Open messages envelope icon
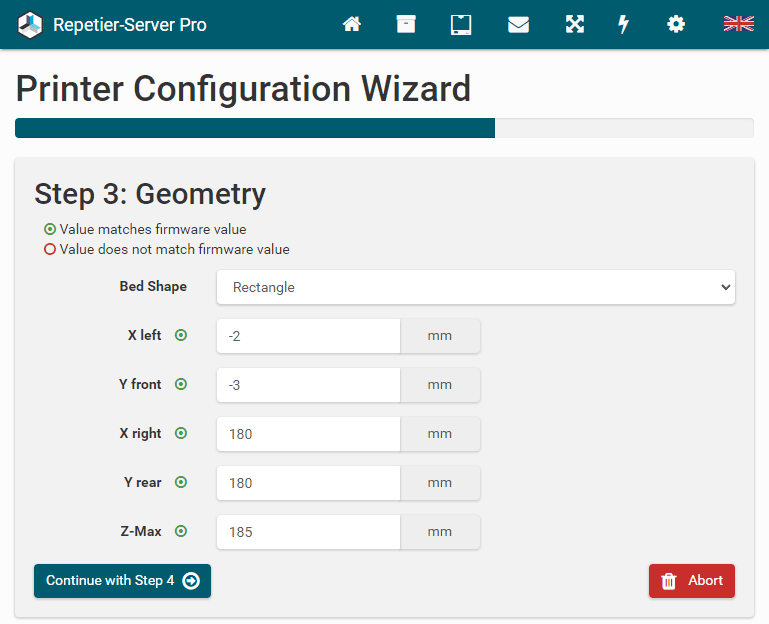This screenshot has height=624, width=769. tap(518, 24)
